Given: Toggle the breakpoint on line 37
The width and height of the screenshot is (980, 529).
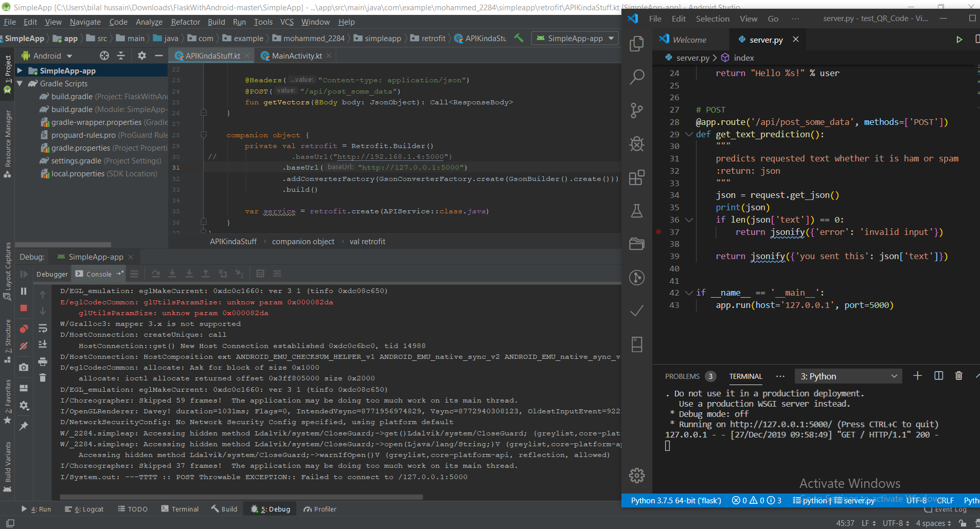Looking at the screenshot, I should (x=658, y=232).
